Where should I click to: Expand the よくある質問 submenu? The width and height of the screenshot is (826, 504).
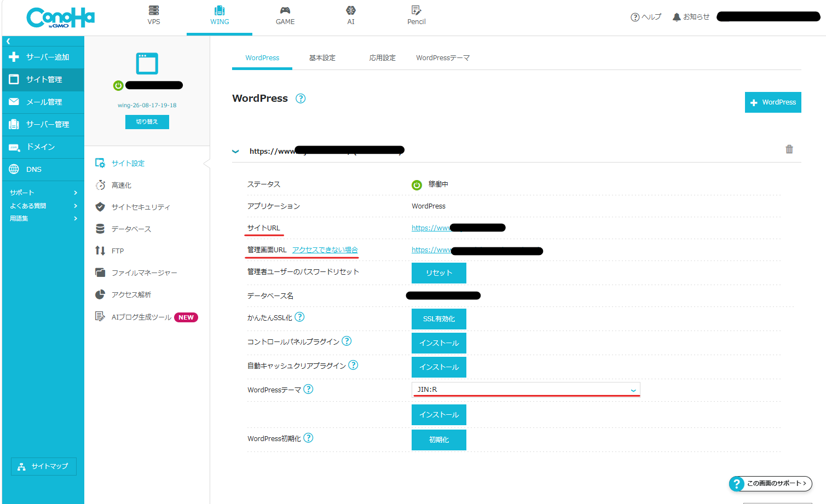click(43, 206)
